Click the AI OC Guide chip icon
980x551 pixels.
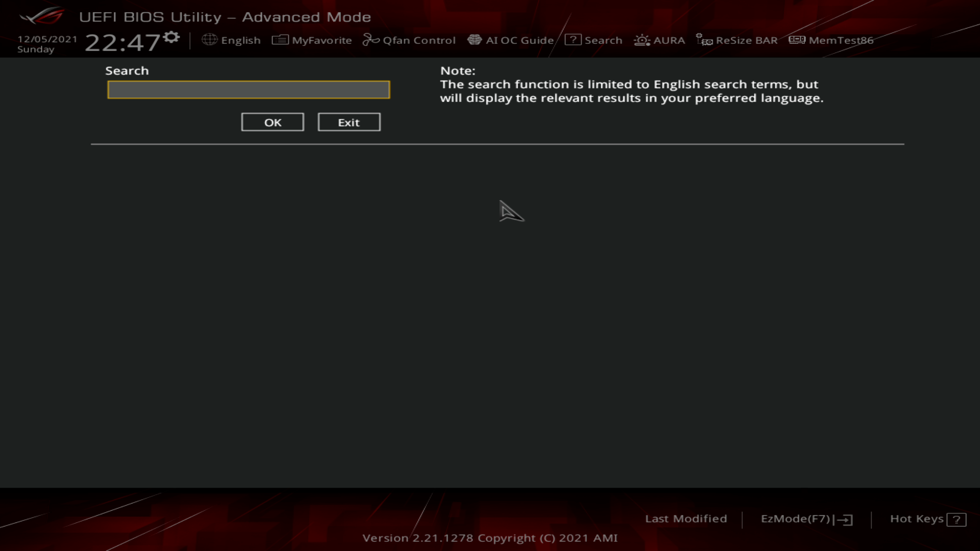(474, 40)
